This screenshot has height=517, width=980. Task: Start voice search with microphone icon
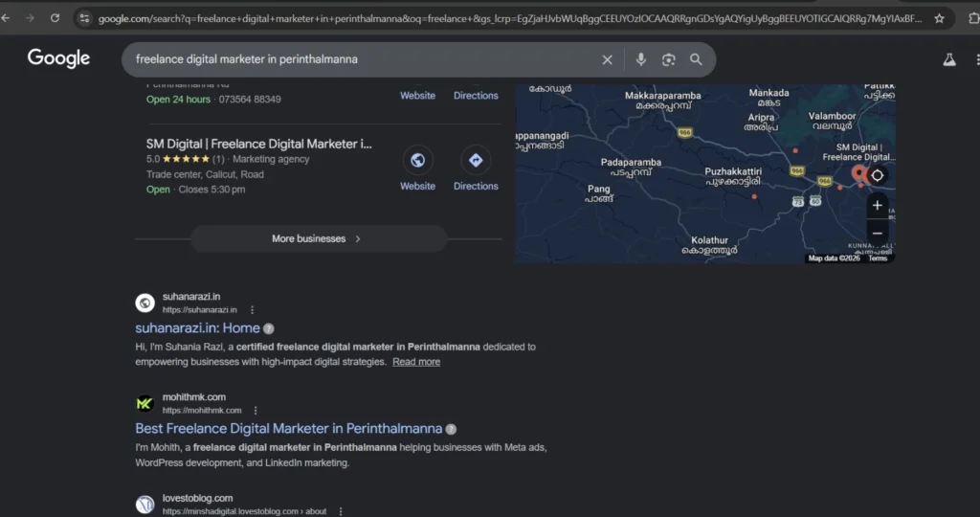(641, 59)
